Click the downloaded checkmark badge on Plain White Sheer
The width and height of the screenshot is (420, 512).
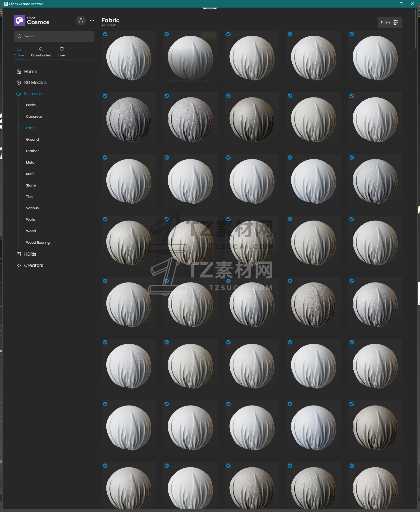(167, 34)
